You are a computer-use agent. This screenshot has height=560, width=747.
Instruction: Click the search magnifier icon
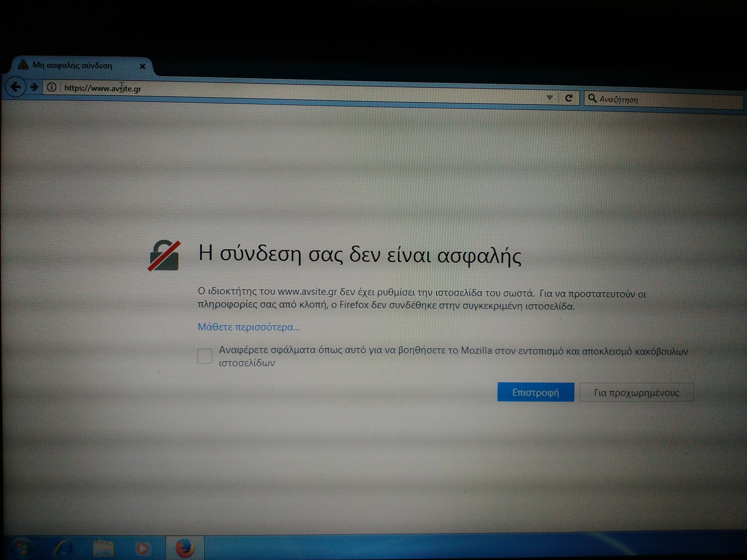tap(592, 98)
